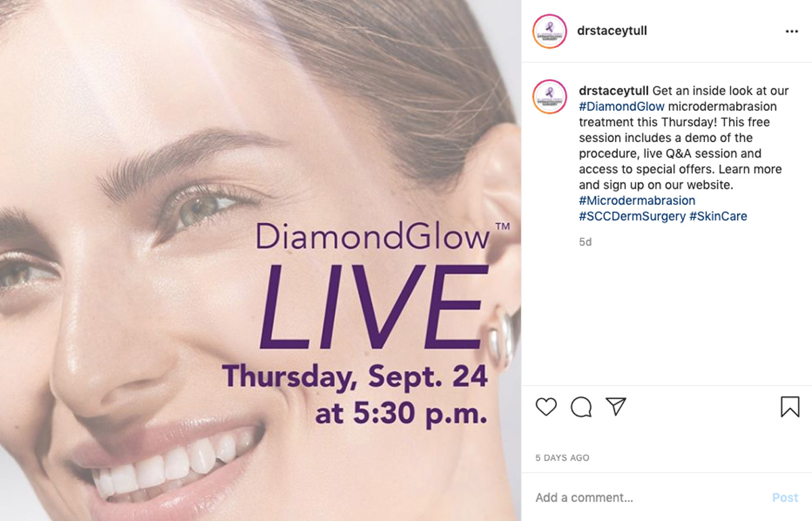Open the profile avatar beside the caption

coord(549,96)
